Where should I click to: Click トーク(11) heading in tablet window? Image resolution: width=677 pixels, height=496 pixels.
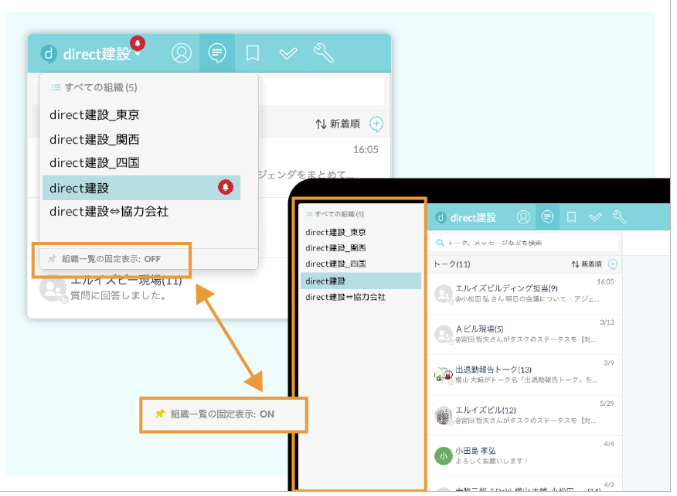452,264
